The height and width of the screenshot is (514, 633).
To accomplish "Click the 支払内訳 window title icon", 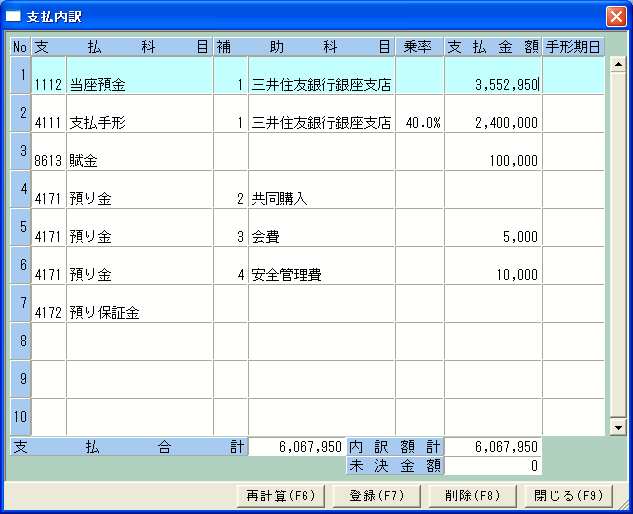I will [14, 17].
